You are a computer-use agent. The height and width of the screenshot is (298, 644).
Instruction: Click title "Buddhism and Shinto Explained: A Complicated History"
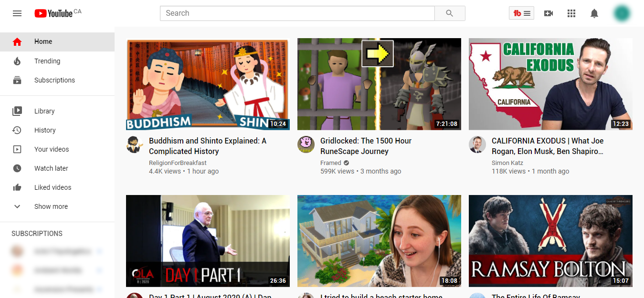[x=208, y=146]
